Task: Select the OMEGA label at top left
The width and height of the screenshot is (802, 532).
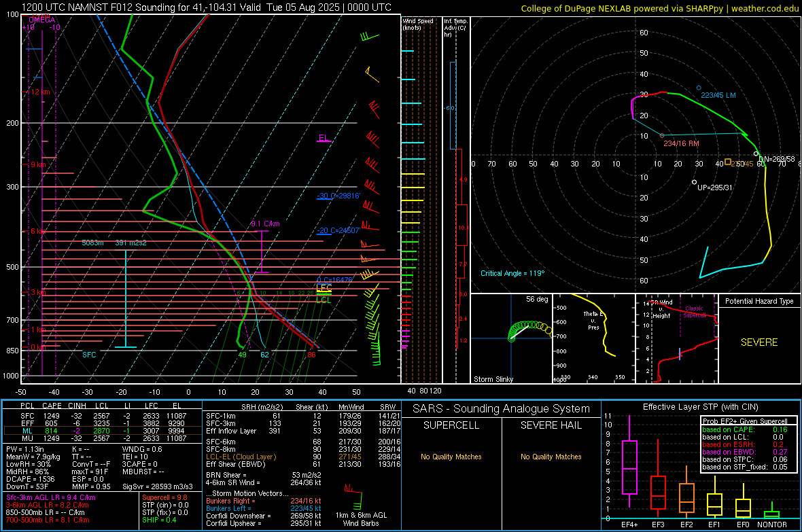Action: [42, 20]
